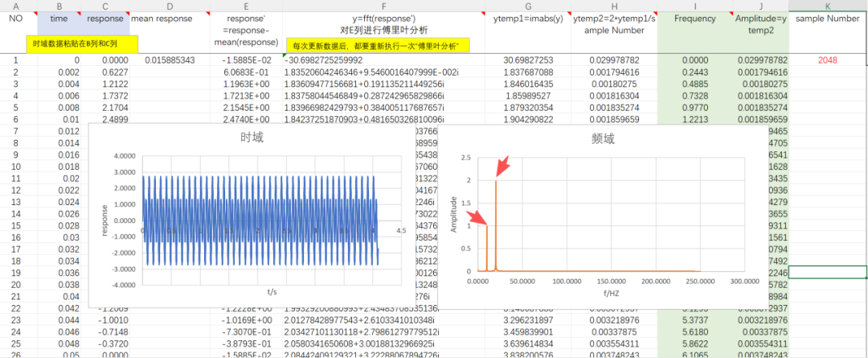Viewport: 868px width, 358px height.
Task: Select column G header
Action: [x=528, y=6]
